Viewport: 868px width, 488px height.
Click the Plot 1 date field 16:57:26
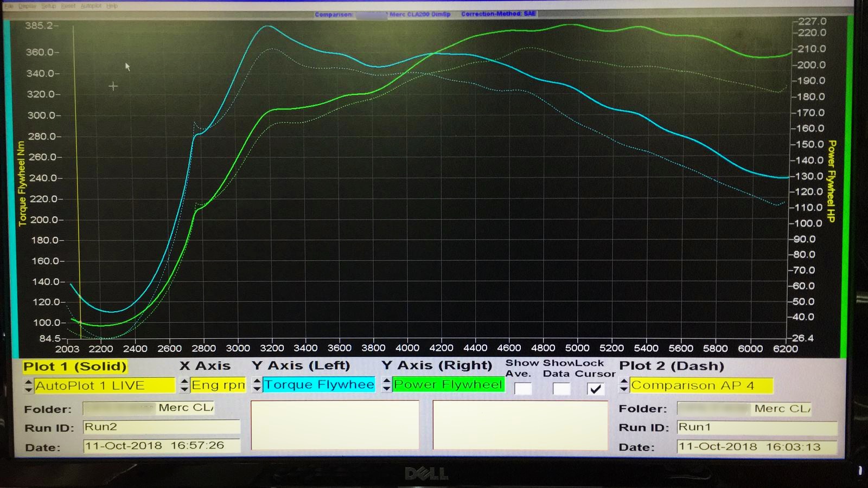tap(161, 446)
